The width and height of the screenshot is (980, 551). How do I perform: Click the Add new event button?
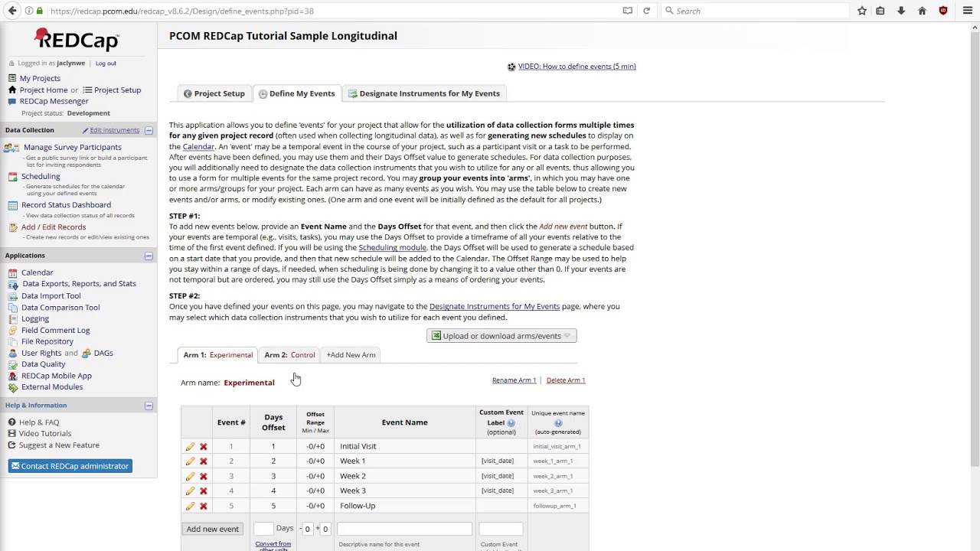[213, 529]
